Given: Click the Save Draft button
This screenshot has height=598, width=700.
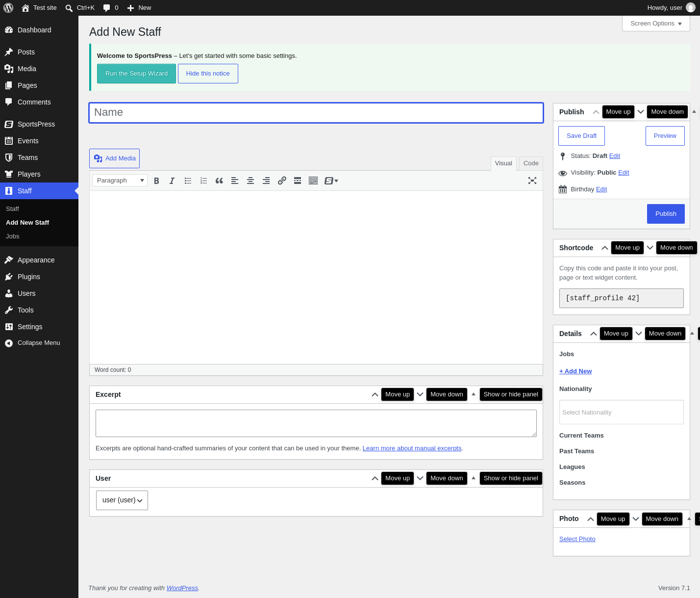Looking at the screenshot, I should click(x=582, y=136).
